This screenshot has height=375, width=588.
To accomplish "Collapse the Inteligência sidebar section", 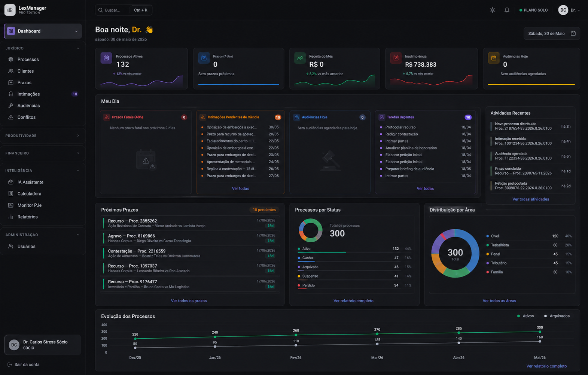I will (78, 170).
